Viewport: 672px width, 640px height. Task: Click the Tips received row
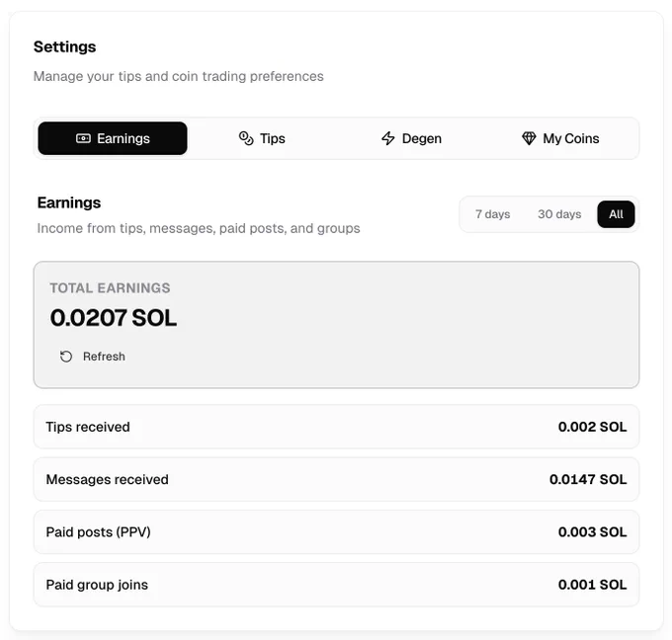[336, 427]
